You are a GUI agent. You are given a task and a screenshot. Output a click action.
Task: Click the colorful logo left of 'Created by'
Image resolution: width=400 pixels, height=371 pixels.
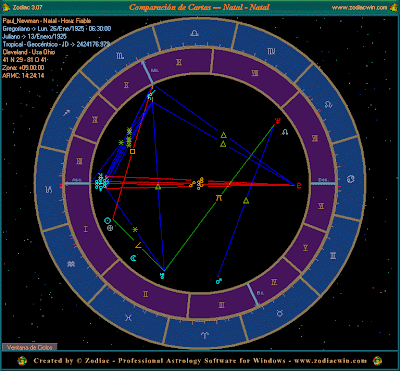(x=22, y=361)
